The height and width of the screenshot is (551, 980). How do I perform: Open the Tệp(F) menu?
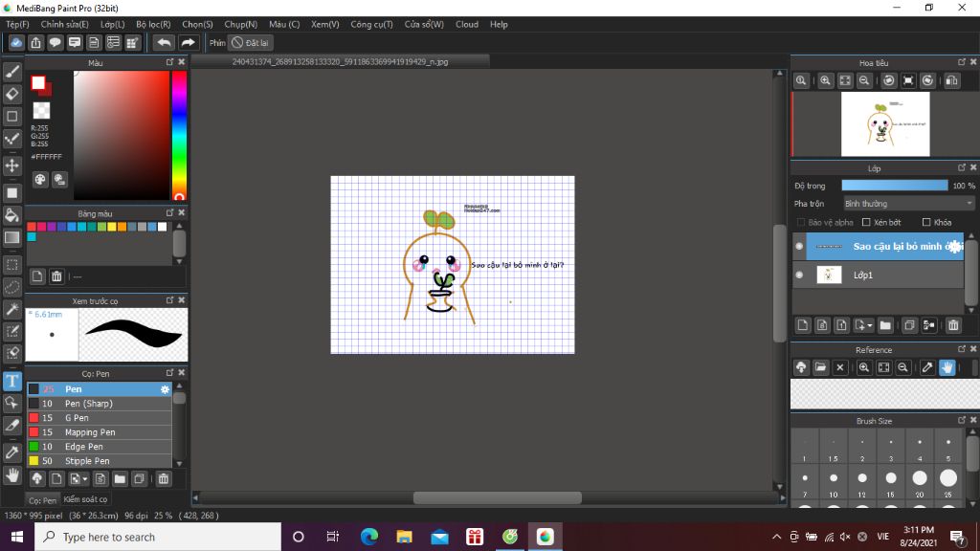click(17, 24)
